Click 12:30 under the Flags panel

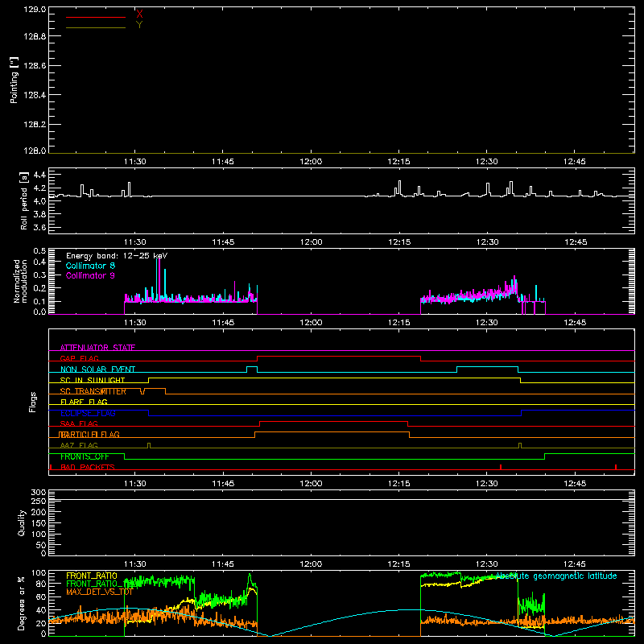(x=487, y=484)
